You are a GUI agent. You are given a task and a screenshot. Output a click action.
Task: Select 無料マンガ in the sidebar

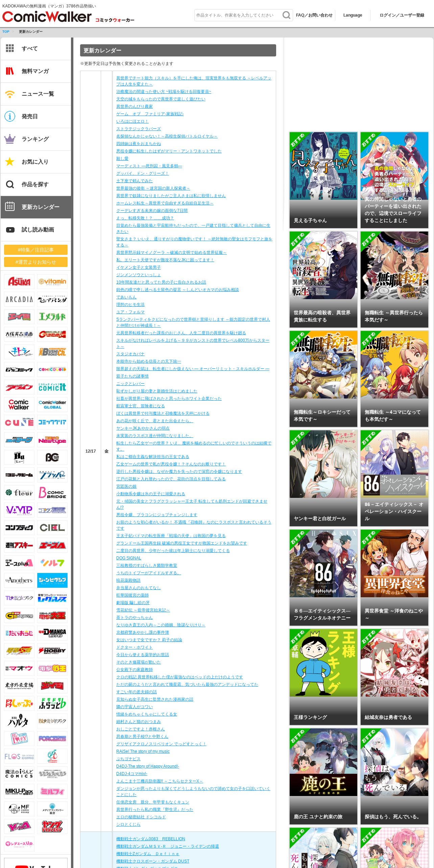[x=35, y=71]
